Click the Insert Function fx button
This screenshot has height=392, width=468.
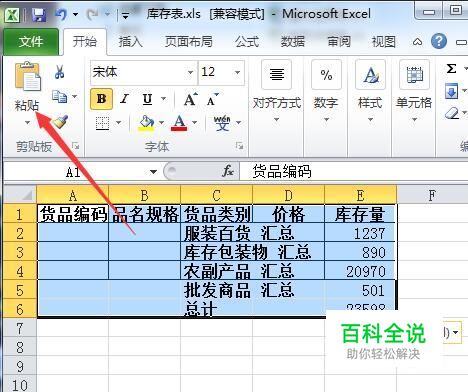coord(228,172)
